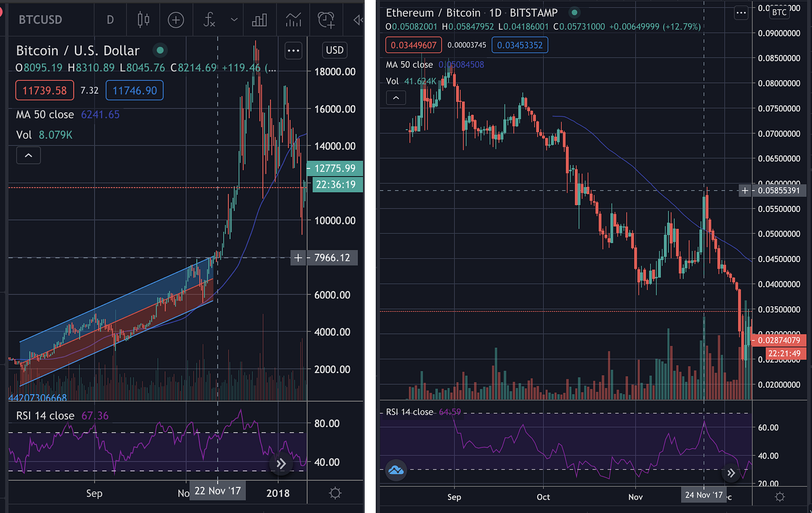Click the Compare/add symbol plus icon

(176, 20)
